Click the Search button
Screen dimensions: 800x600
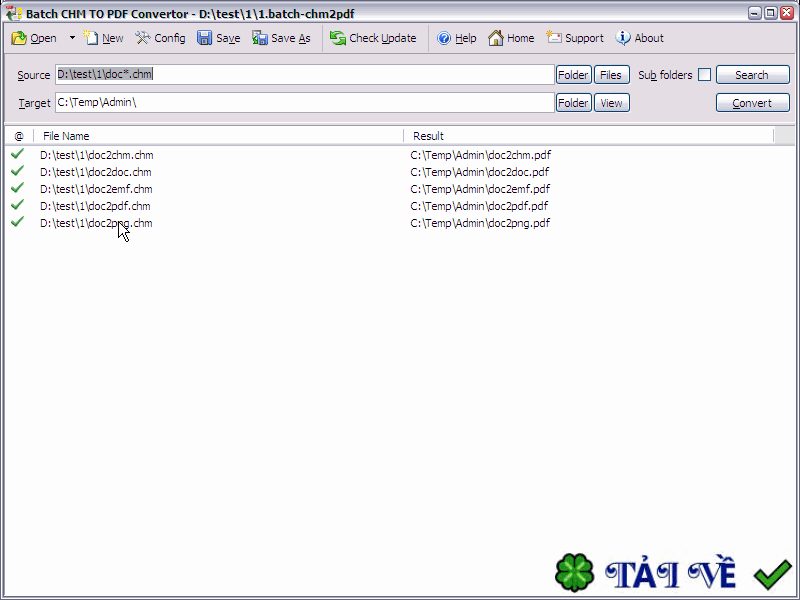[x=753, y=75]
